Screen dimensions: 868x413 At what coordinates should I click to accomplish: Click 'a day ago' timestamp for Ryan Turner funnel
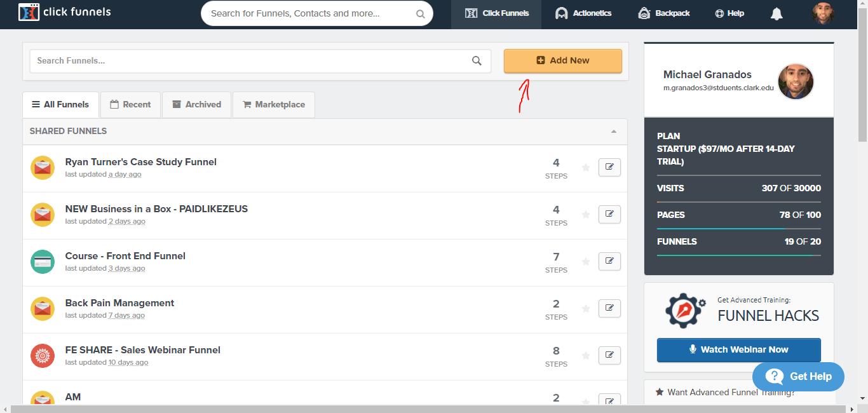point(125,174)
